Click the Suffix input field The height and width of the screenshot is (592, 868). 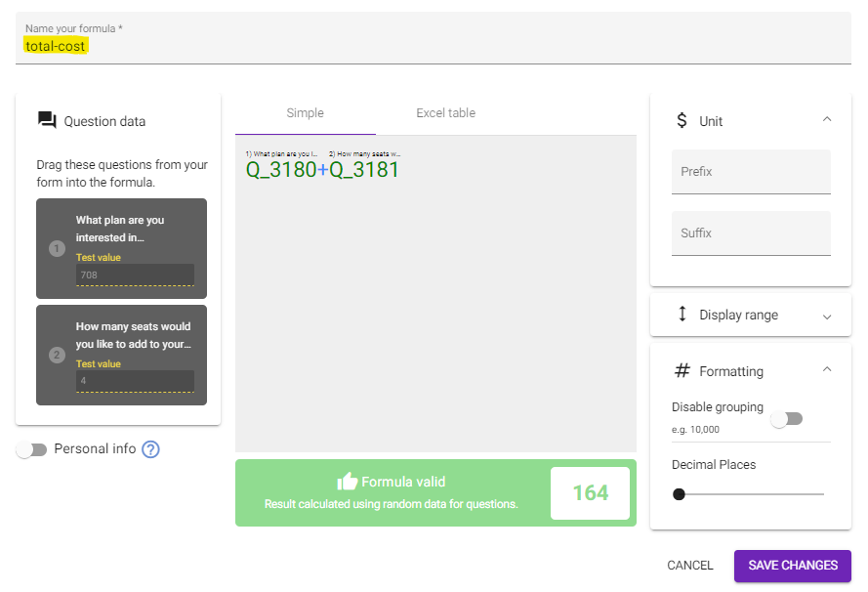[x=751, y=233]
